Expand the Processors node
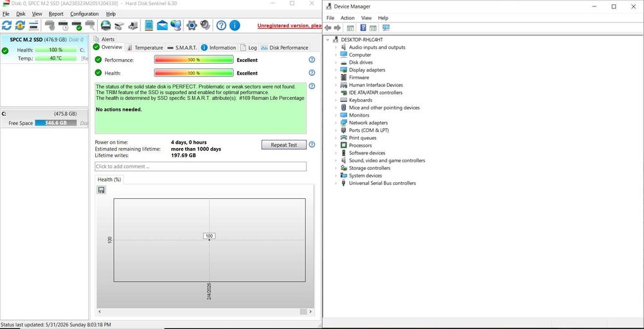This screenshot has height=329, width=644. pos(336,146)
